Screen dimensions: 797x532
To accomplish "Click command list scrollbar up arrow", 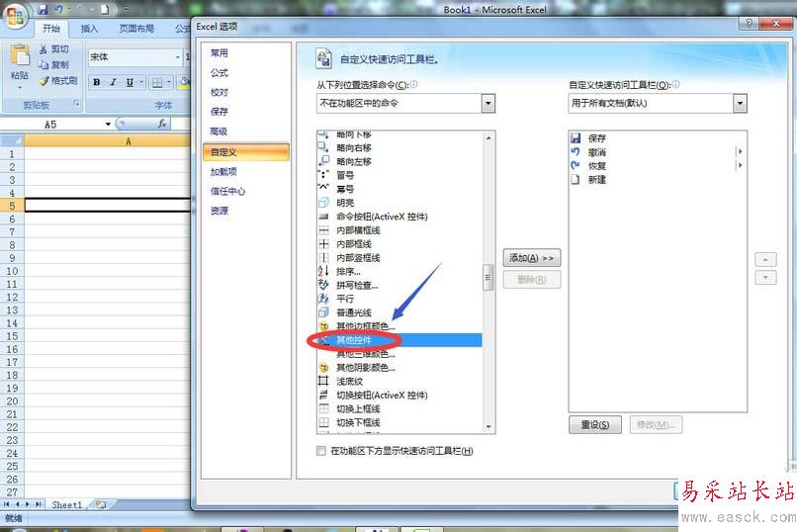I will [x=487, y=138].
